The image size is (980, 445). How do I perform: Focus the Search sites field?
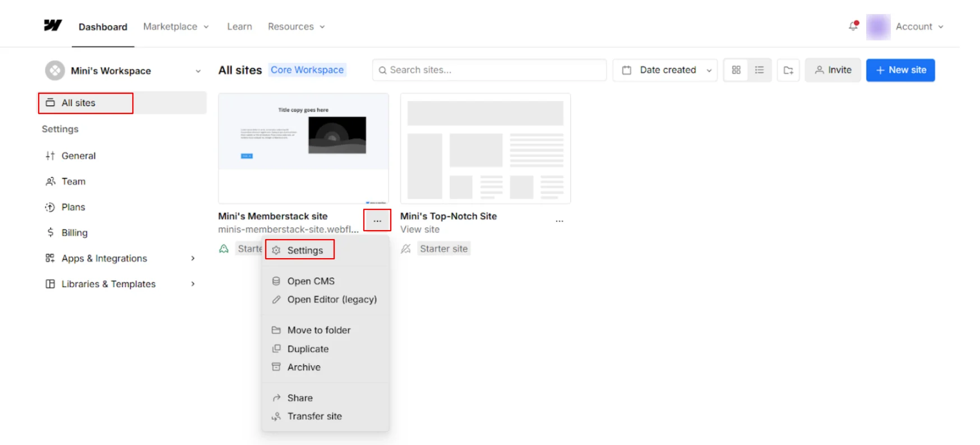click(489, 70)
